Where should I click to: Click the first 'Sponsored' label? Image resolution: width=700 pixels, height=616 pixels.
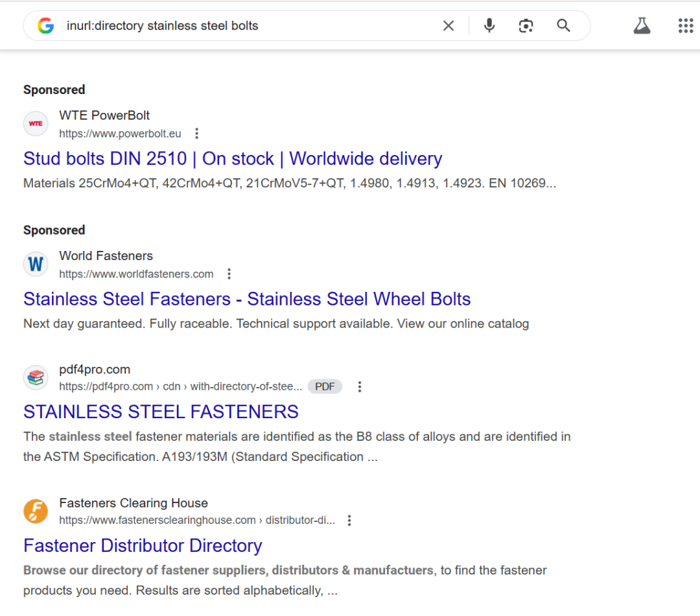click(x=54, y=89)
